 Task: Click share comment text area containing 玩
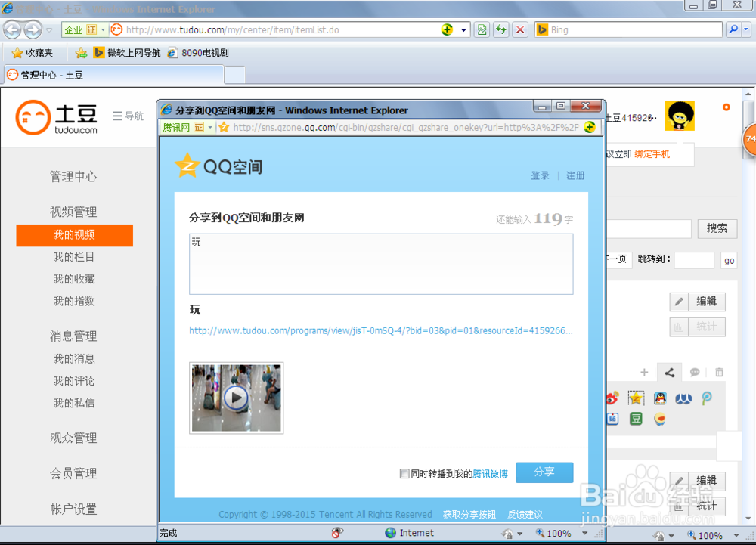tap(381, 264)
